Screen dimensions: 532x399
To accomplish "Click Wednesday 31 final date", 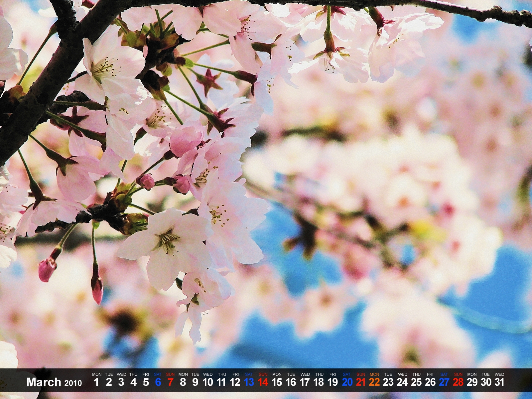I will [499, 382].
